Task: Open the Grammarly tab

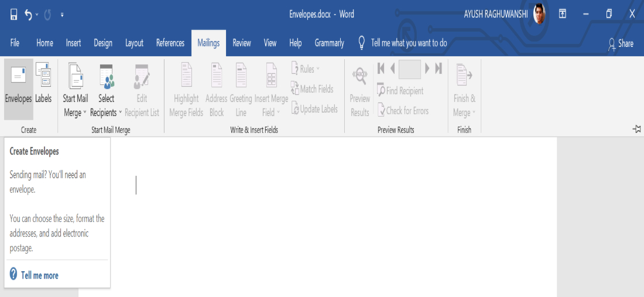Action: tap(330, 43)
